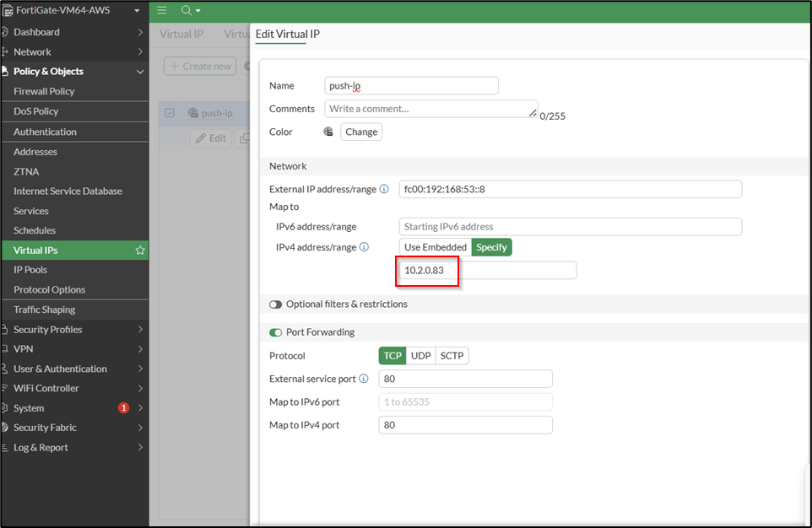812x528 pixels.
Task: Click the Specify button for IPv4 mapping
Action: tap(491, 246)
